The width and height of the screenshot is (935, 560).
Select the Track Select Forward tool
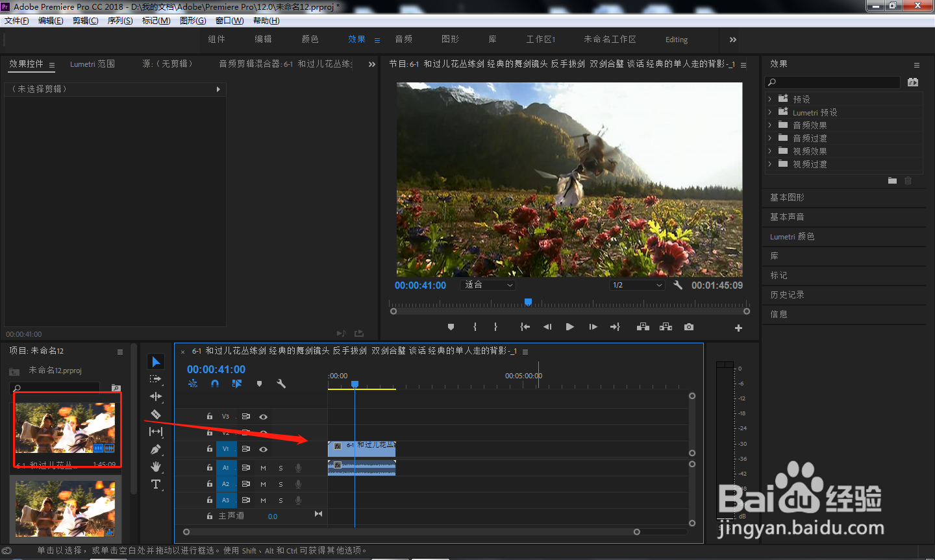(x=155, y=379)
